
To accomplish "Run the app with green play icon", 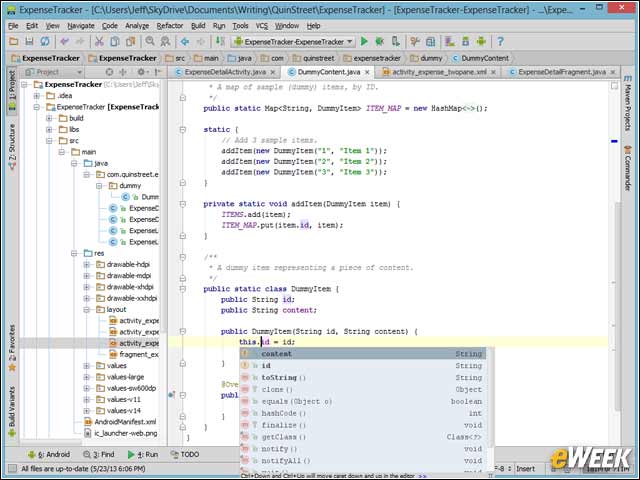I will coord(364,41).
